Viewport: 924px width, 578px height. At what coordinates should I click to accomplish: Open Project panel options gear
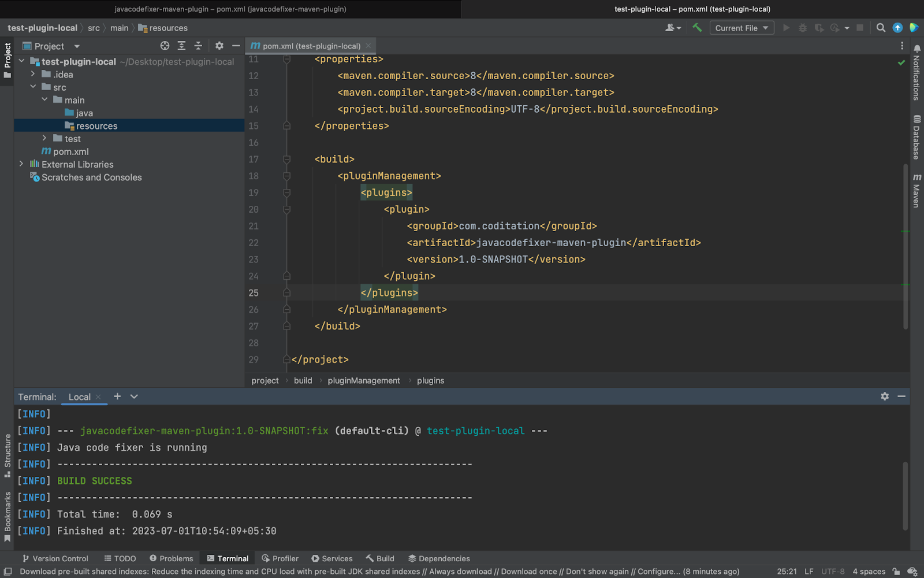pyautogui.click(x=219, y=46)
